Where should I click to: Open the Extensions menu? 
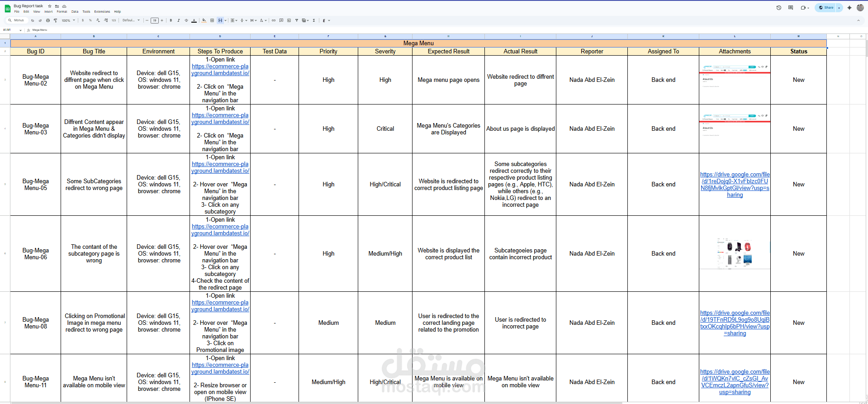coord(102,12)
